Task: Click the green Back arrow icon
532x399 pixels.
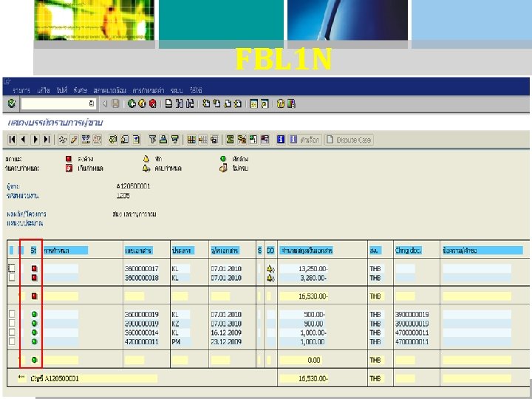Action: [x=131, y=104]
